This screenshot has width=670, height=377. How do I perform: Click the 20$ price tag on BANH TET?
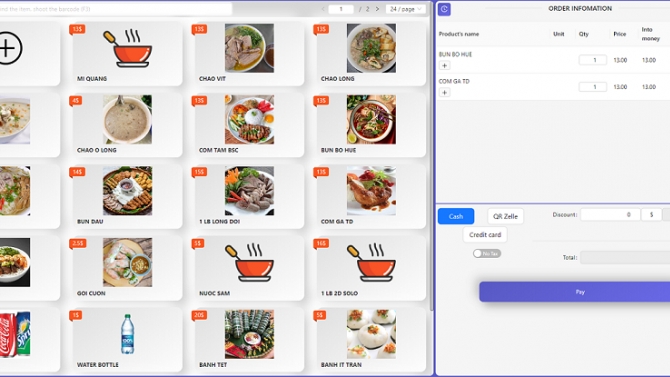pos(200,315)
